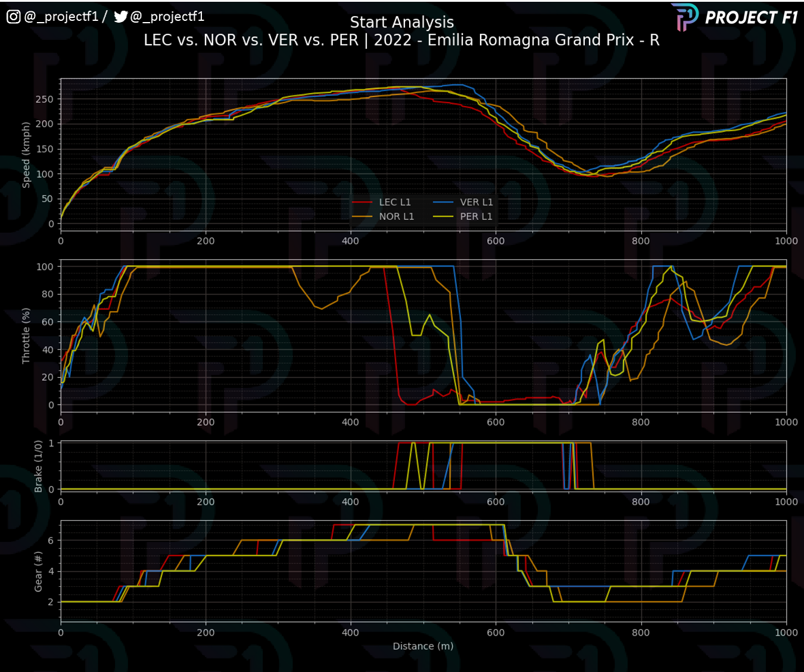This screenshot has height=672, width=804.
Task: Click the Twitter bird icon
Action: (121, 17)
